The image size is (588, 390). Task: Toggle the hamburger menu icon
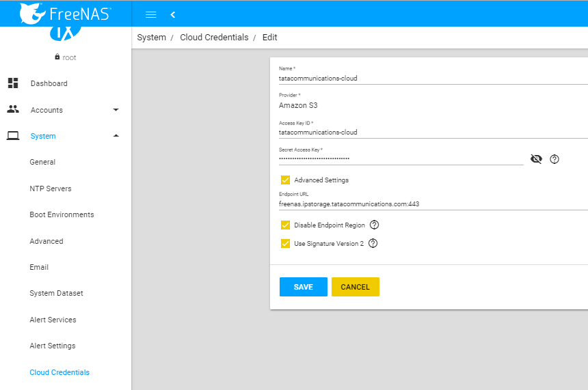pyautogui.click(x=150, y=14)
